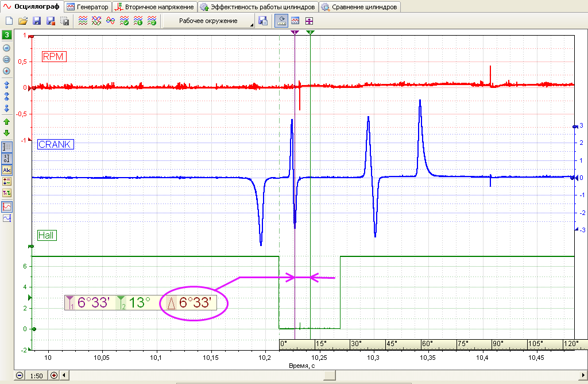Click the blue opposing arrows compress icon

pyautogui.click(x=6, y=97)
